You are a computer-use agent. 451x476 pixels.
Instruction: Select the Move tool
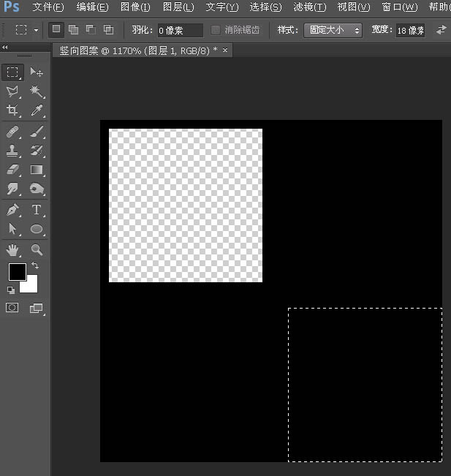37,72
